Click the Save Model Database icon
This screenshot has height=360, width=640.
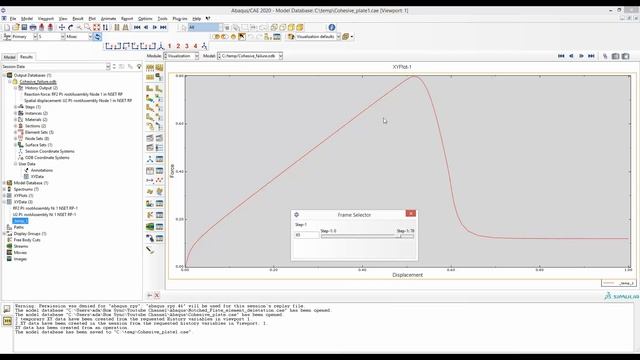pos(24,27)
